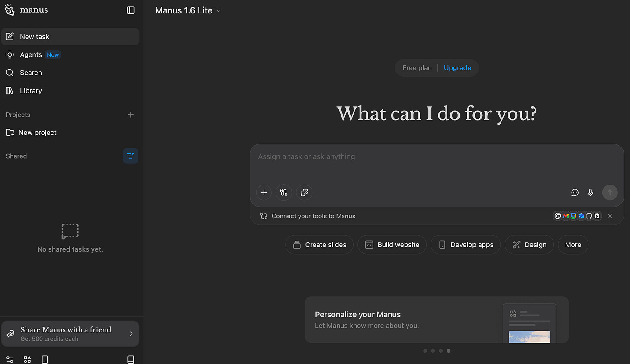Click the plus attach button in the prompt box

264,192
